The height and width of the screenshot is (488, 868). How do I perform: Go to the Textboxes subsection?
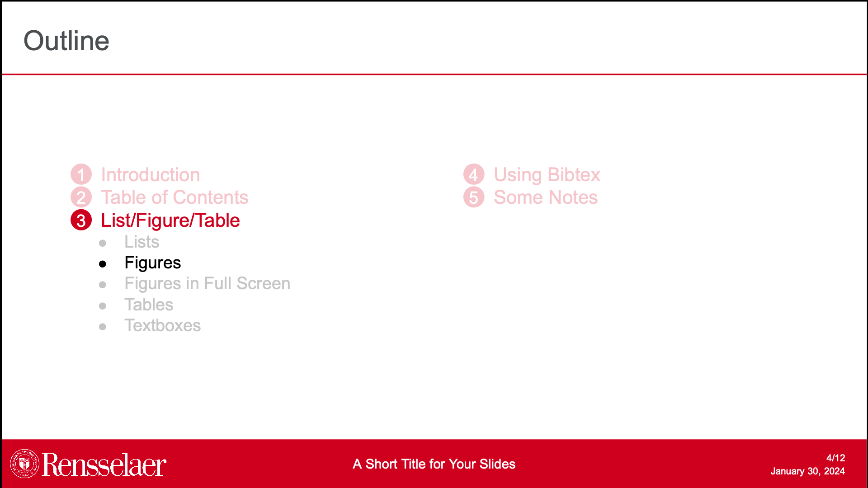(x=162, y=326)
